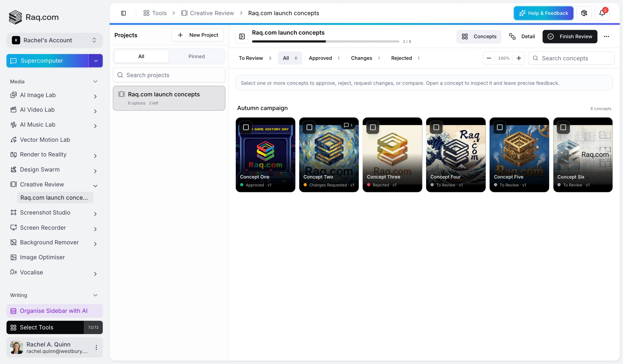Select the Concept Six checkbox

(x=563, y=127)
